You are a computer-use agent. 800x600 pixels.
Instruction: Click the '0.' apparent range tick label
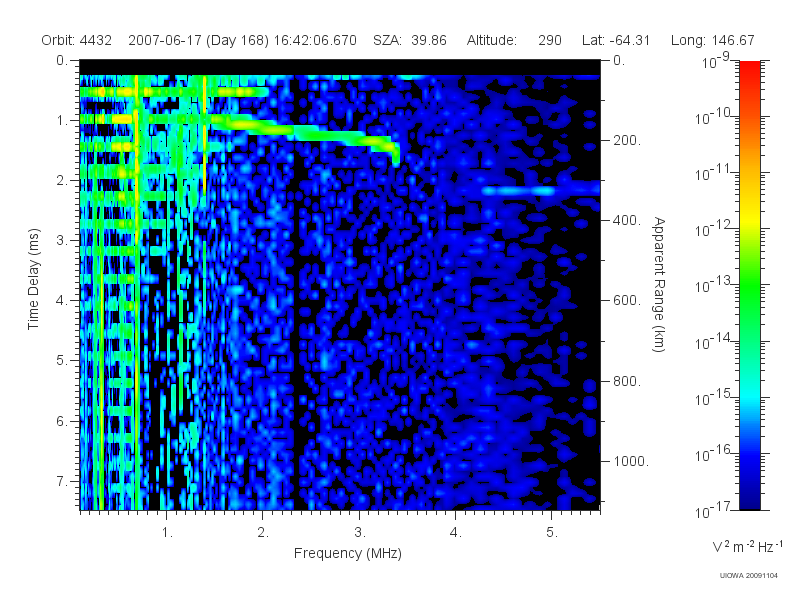click(x=619, y=61)
